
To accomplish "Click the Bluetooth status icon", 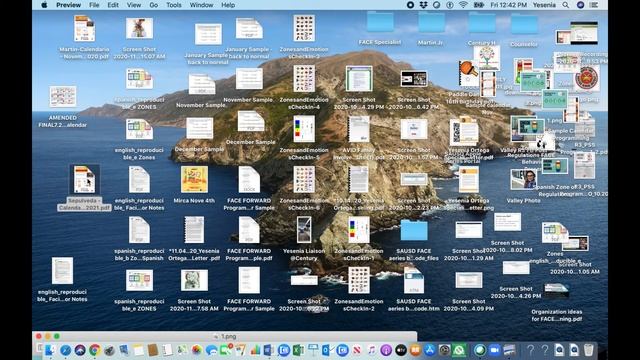I will tap(450, 5).
